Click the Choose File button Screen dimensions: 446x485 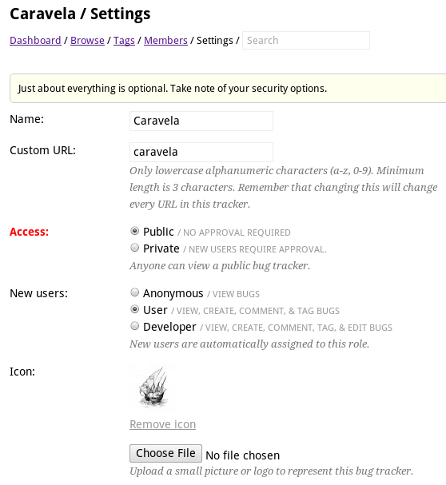tap(165, 453)
